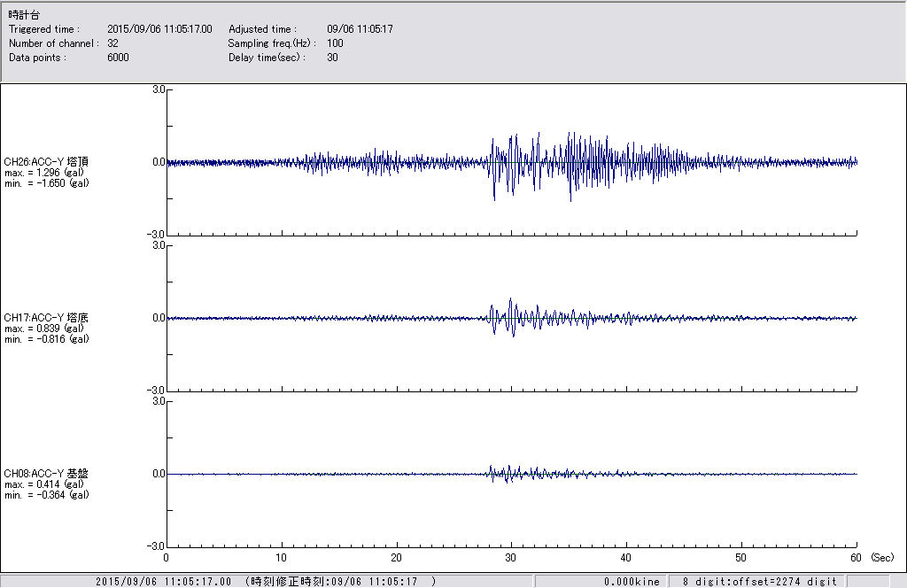Select the Triggered time value 2015/09/06 11:05:17.00
Screen dimensions: 907x588
pyautogui.click(x=166, y=29)
